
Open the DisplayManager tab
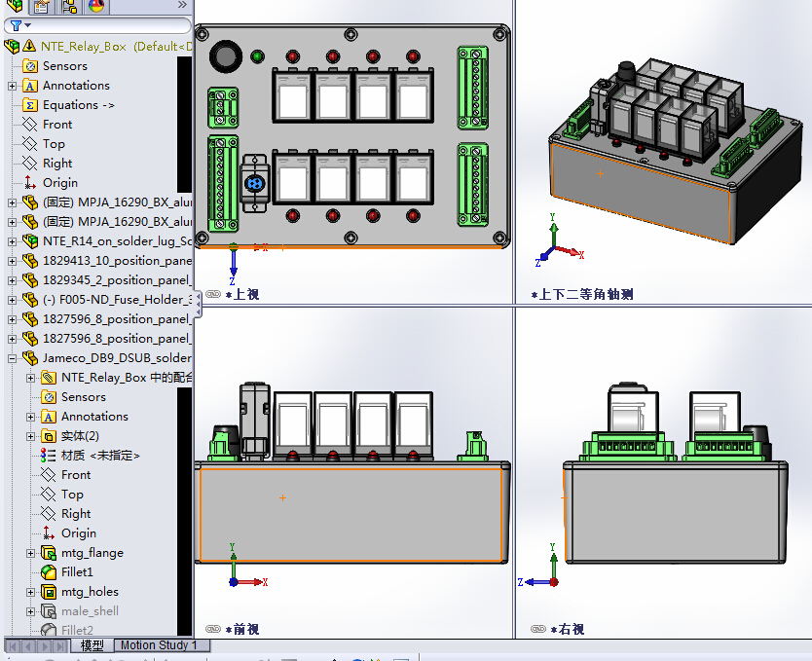tap(96, 6)
